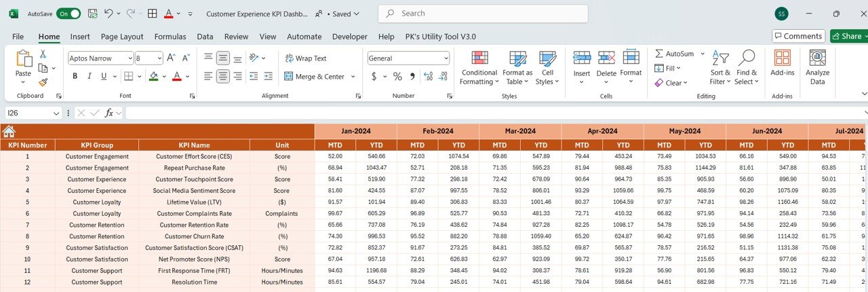Open the File menu

click(18, 37)
